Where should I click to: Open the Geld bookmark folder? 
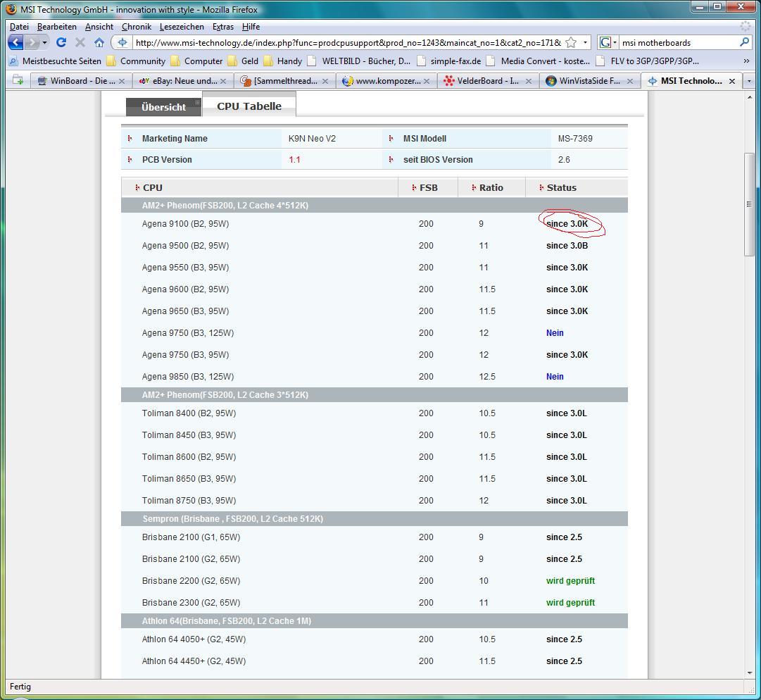(243, 61)
